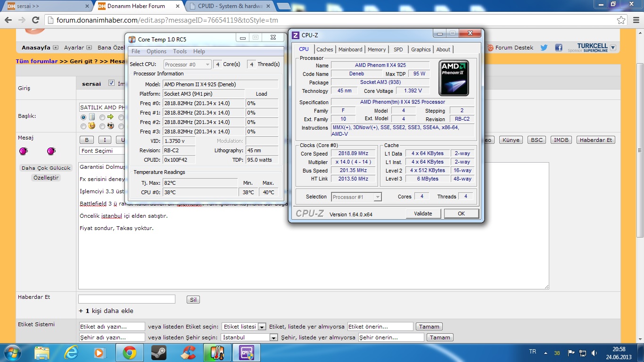This screenshot has height=362, width=644.
Task: Open Facebook icon in forum header
Action: 559,48
